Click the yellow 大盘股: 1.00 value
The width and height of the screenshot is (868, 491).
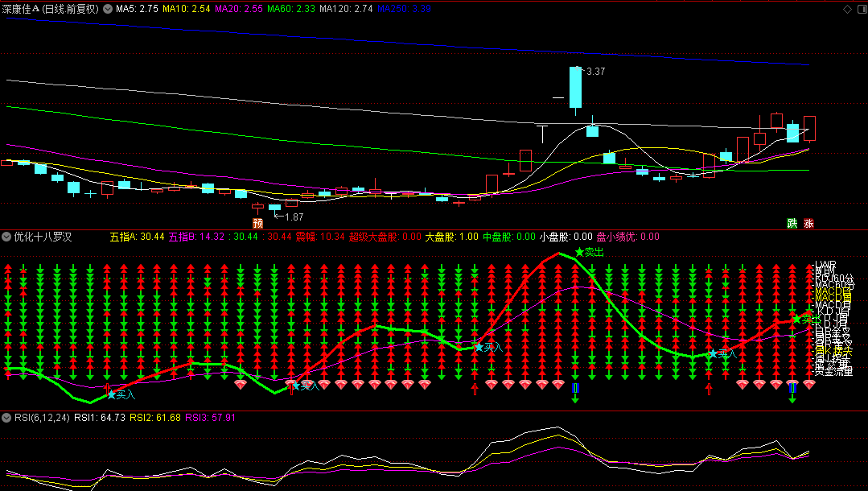pos(452,237)
